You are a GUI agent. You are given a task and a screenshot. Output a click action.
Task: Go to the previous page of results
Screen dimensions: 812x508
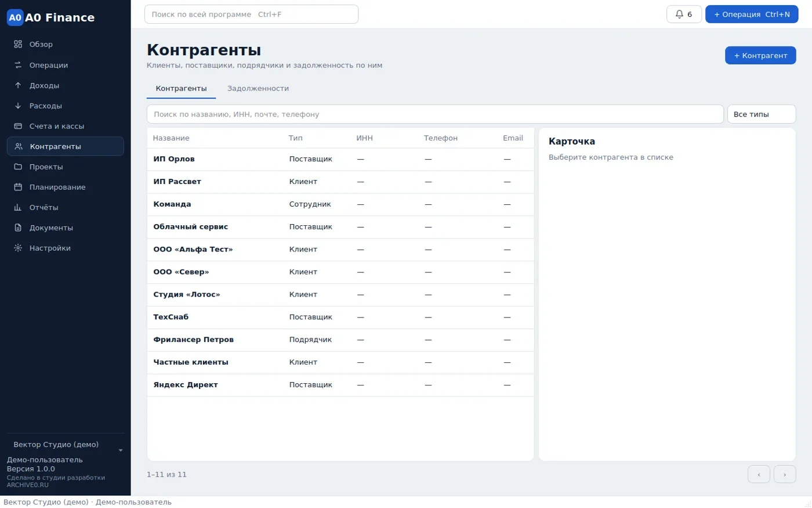(759, 474)
